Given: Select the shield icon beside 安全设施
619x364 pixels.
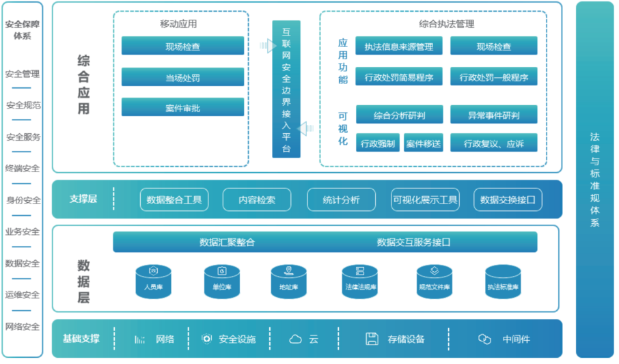Looking at the screenshot, I should (206, 339).
